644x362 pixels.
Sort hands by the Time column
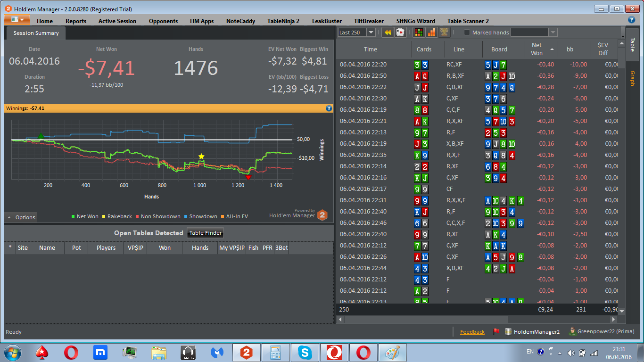pos(371,49)
